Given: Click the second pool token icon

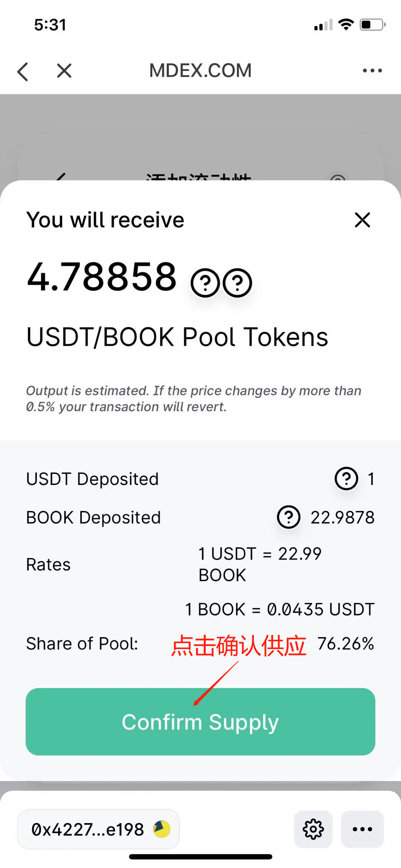Looking at the screenshot, I should tap(237, 283).
